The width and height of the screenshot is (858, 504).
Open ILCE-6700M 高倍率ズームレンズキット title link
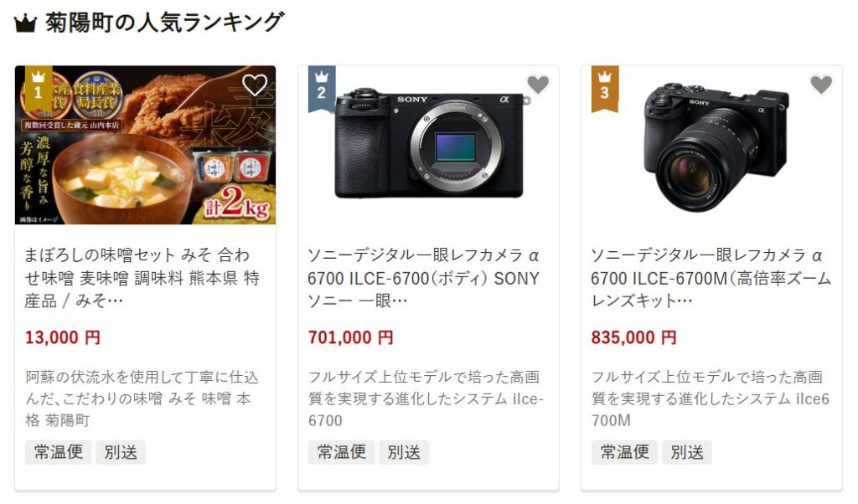click(711, 278)
